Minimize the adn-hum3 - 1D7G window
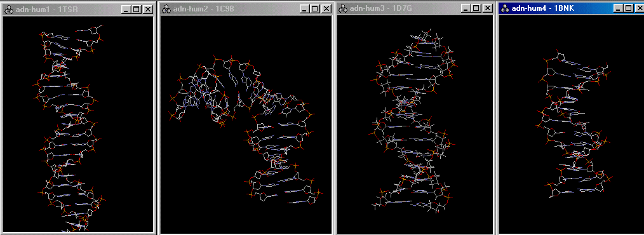Screen dimensions: 644x235 466,8
